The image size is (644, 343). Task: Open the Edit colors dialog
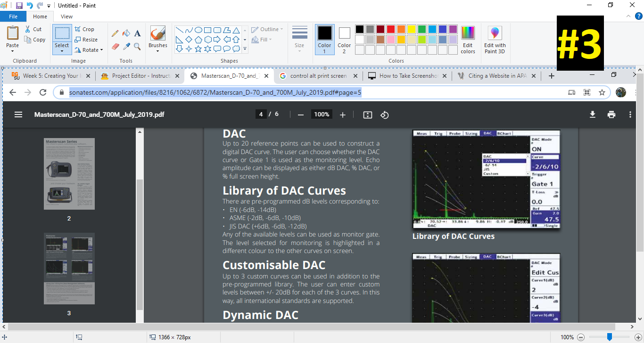coord(468,40)
